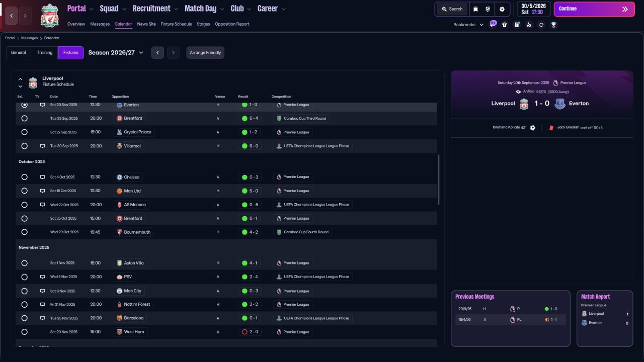
Task: Select the PSV fixture radio button
Action: point(24,277)
